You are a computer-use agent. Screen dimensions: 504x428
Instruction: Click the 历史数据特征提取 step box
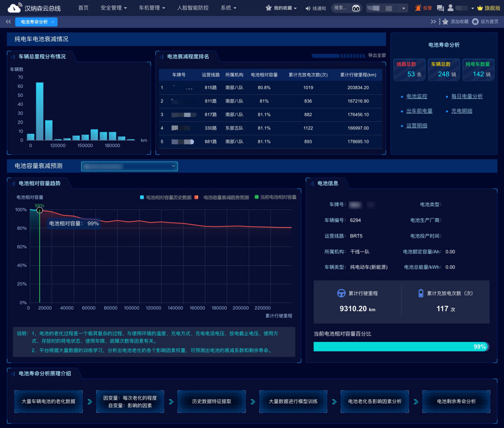(x=211, y=401)
